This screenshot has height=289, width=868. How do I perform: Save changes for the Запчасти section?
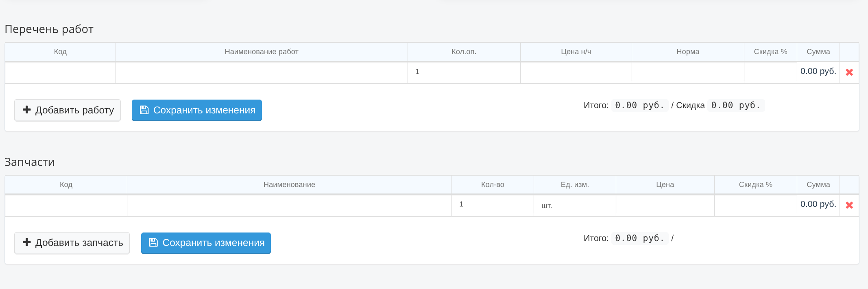pos(206,243)
